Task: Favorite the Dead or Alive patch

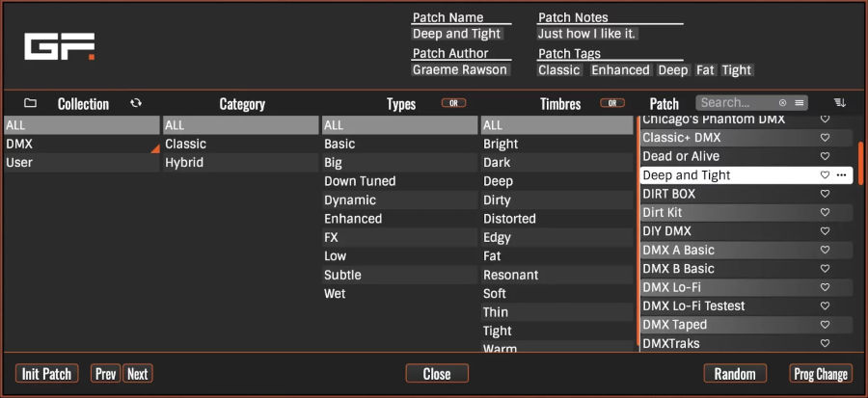Action: (x=825, y=156)
